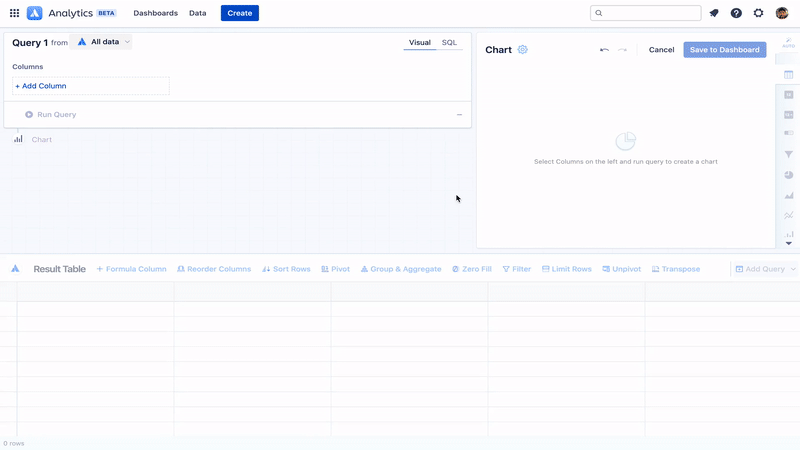This screenshot has height=450, width=800.
Task: Select the area chart type icon
Action: pyautogui.click(x=789, y=196)
